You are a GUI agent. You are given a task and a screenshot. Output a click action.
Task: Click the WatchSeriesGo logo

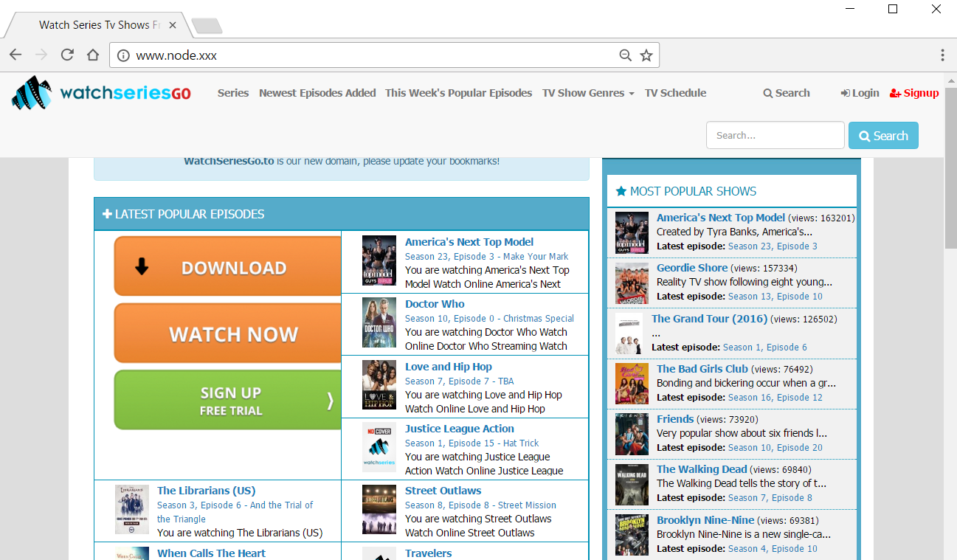coord(102,94)
